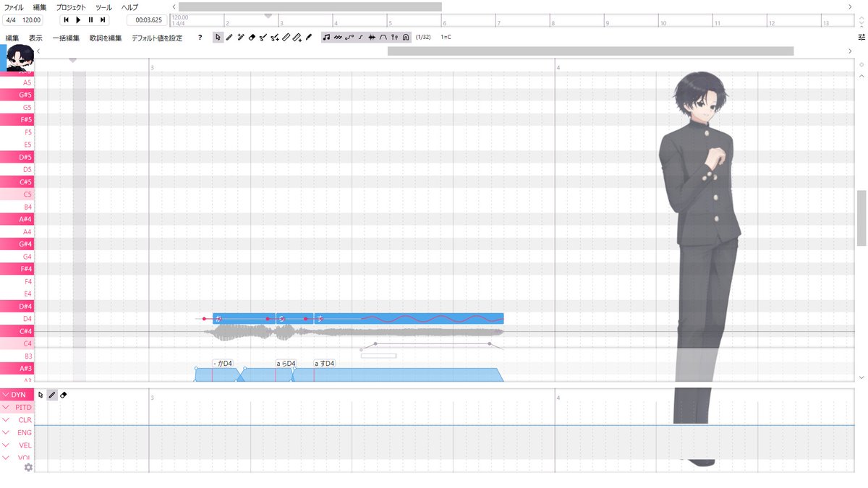Click the C4 piano key
The width and height of the screenshot is (868, 488).
pos(17,343)
